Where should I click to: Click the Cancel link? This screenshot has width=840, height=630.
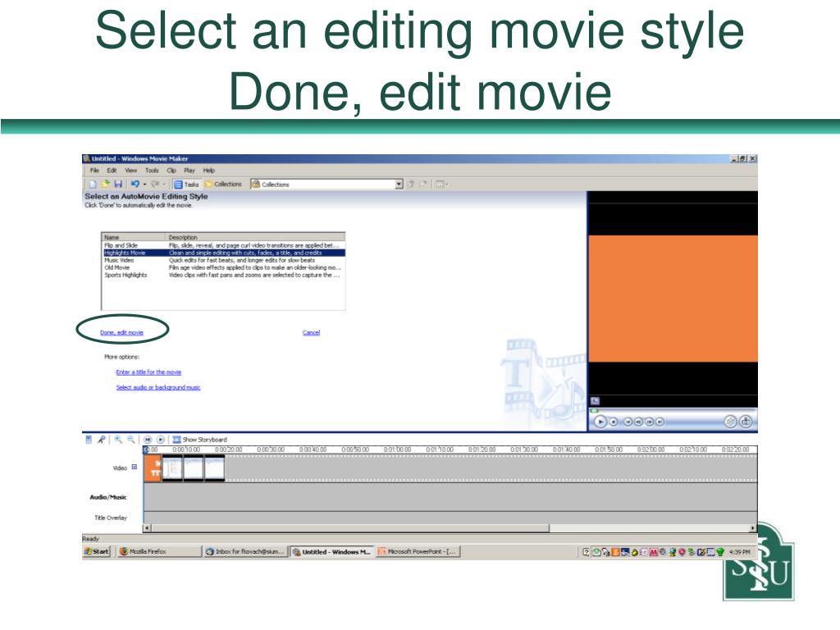(311, 333)
